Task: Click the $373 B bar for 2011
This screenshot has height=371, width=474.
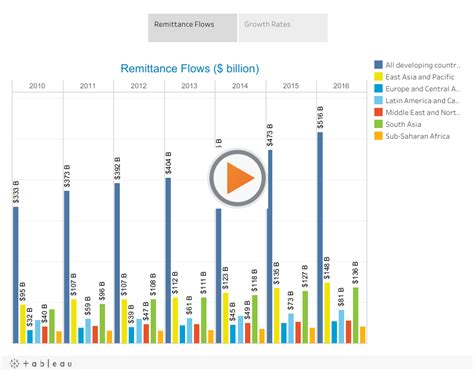Action: coord(67,267)
